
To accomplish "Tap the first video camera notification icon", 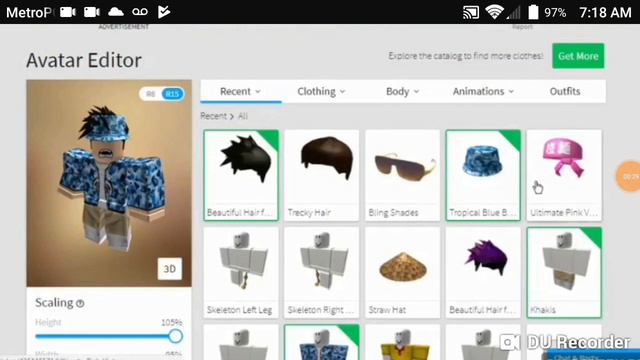I will (x=68, y=12).
